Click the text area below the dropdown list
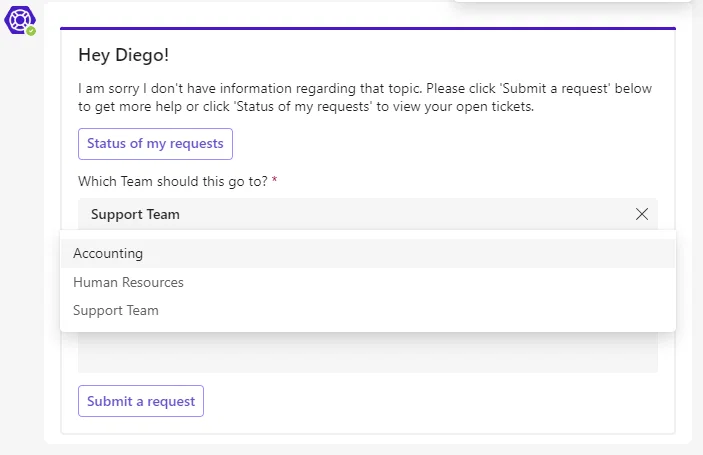The width and height of the screenshot is (703, 455). pos(368,352)
